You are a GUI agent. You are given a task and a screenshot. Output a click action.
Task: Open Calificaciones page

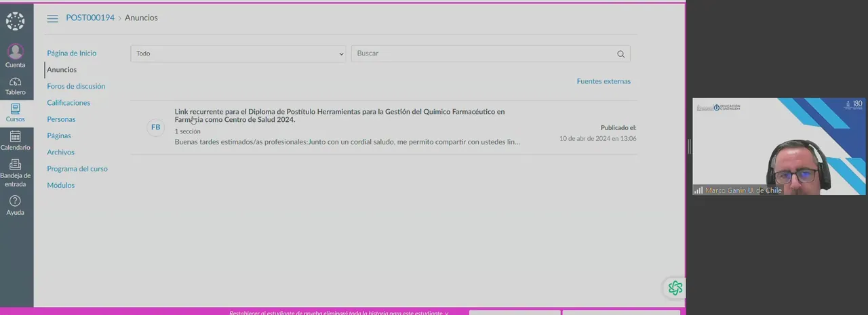click(68, 103)
